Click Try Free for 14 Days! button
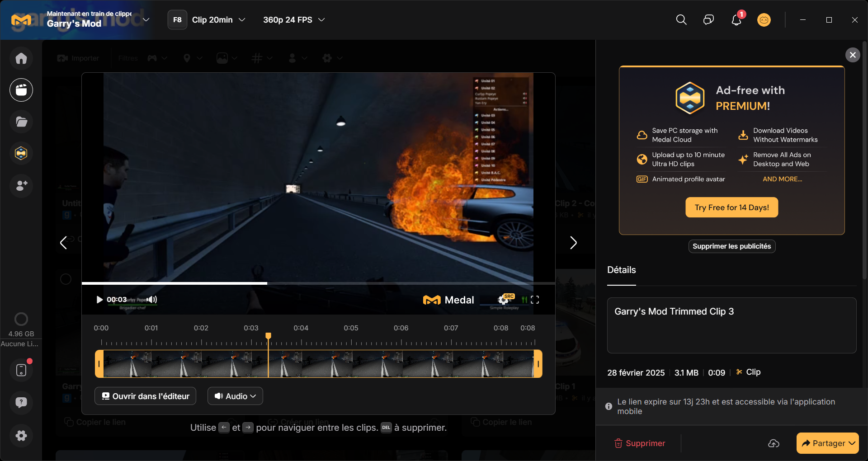868x461 pixels. (x=731, y=207)
